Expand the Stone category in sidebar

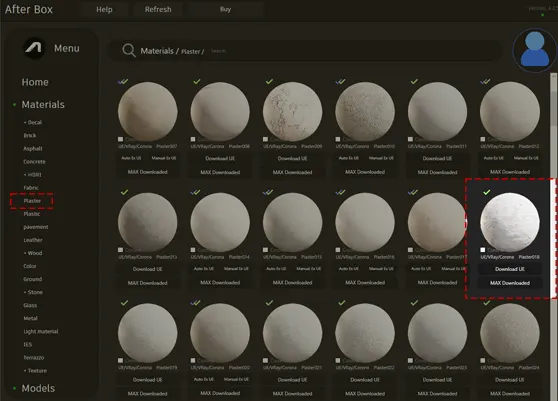tap(33, 292)
